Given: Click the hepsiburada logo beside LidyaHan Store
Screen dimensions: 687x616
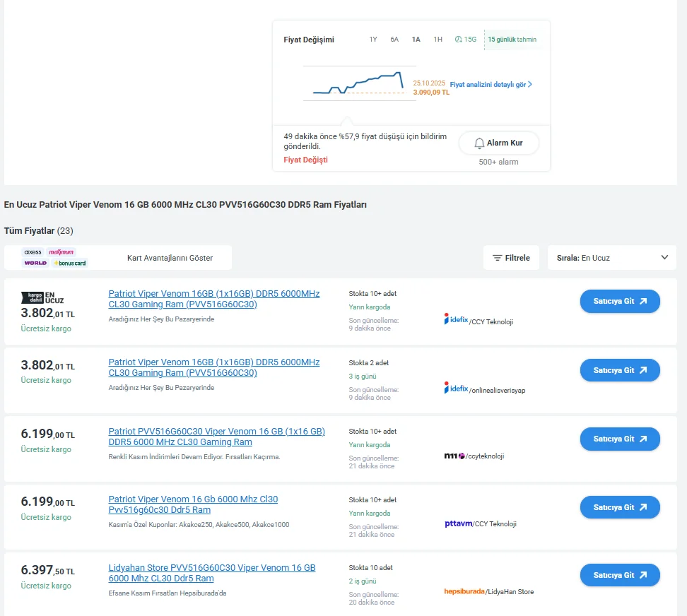Looking at the screenshot, I should [x=464, y=591].
